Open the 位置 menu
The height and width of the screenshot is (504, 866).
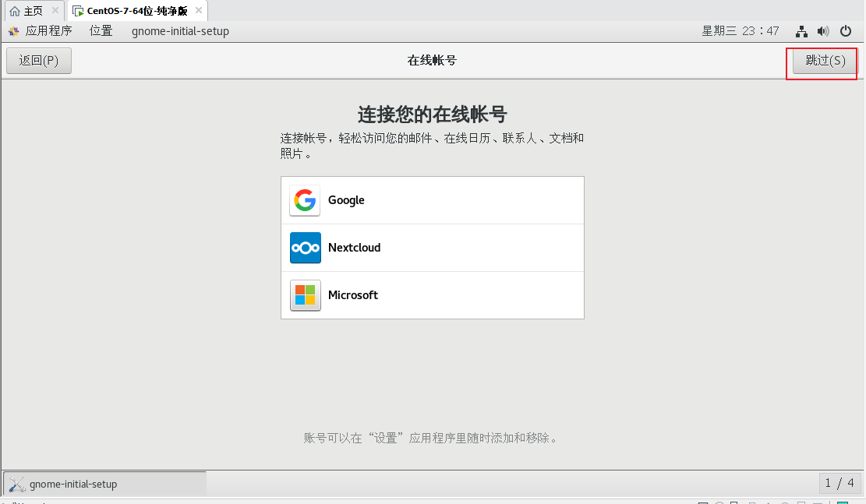(101, 31)
